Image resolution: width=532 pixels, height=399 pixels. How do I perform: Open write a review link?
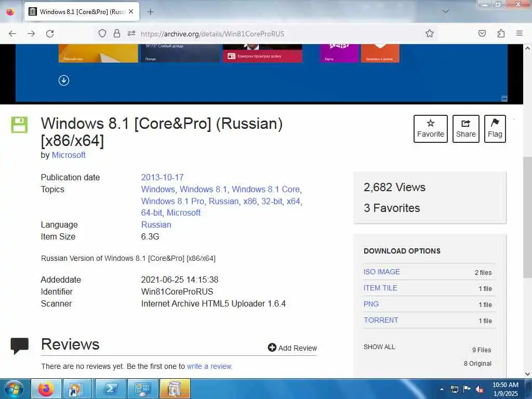(209, 366)
